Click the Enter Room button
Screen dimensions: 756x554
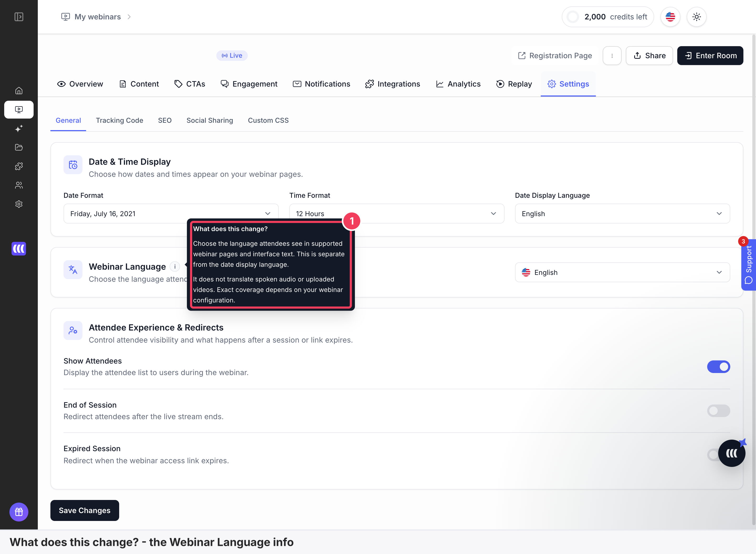pyautogui.click(x=710, y=56)
